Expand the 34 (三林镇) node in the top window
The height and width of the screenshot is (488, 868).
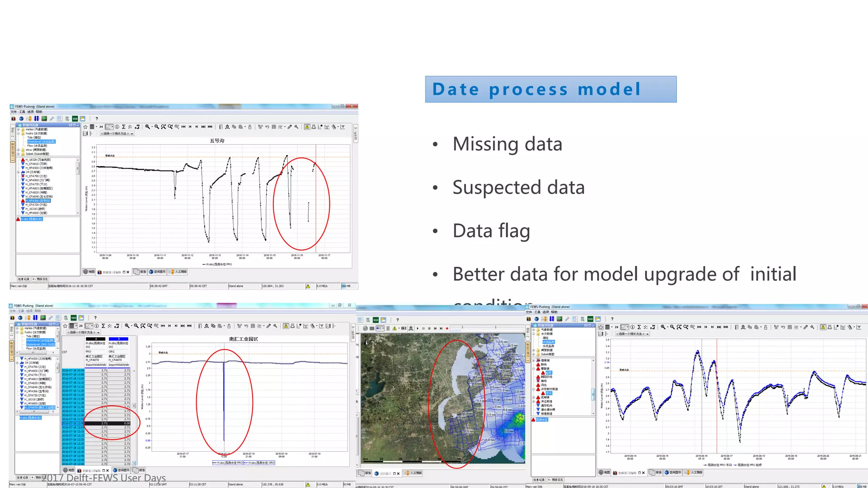[x=19, y=172]
